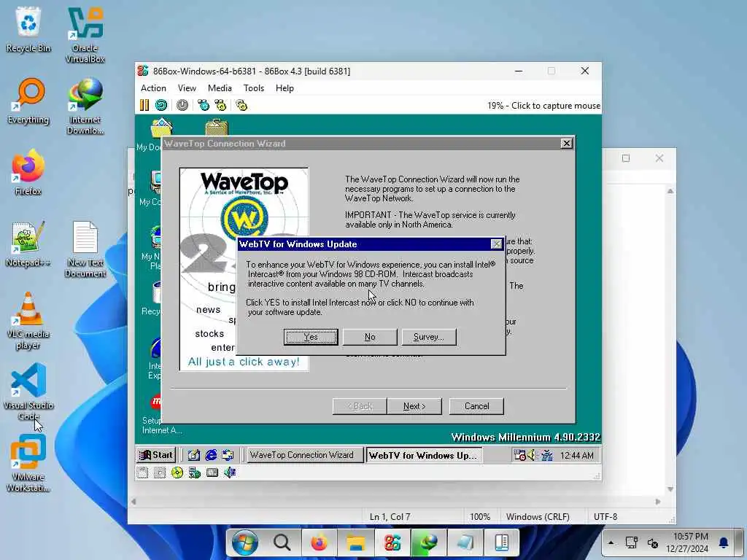747x560 pixels.
Task: Open the host taskbar Search icon
Action: click(x=282, y=542)
